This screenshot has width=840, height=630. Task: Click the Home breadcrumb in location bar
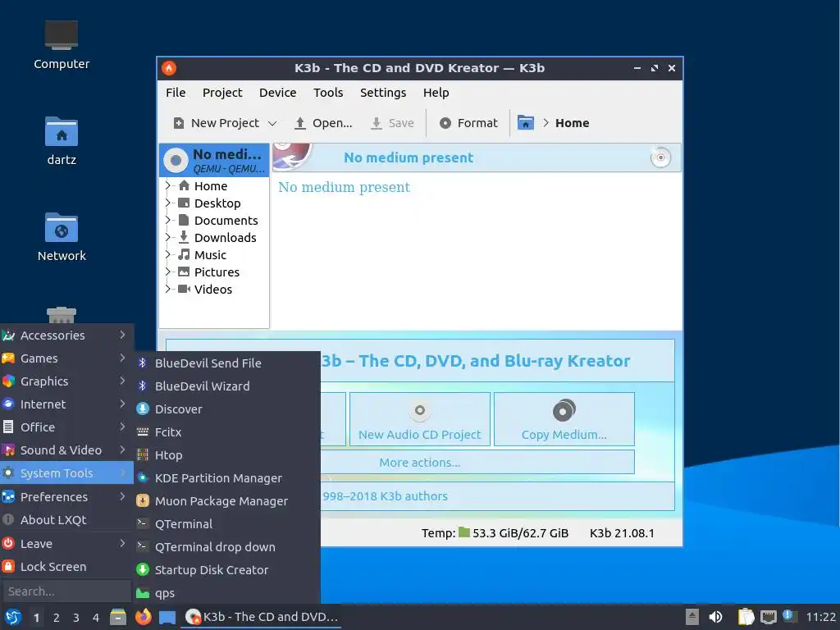coord(572,123)
